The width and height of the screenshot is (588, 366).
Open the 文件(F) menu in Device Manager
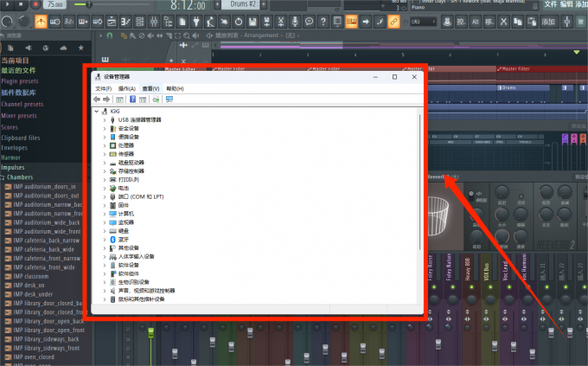click(103, 88)
